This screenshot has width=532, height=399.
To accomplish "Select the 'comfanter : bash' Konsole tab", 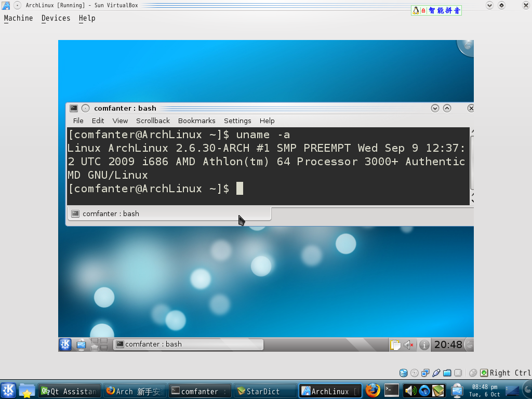I will pos(170,214).
